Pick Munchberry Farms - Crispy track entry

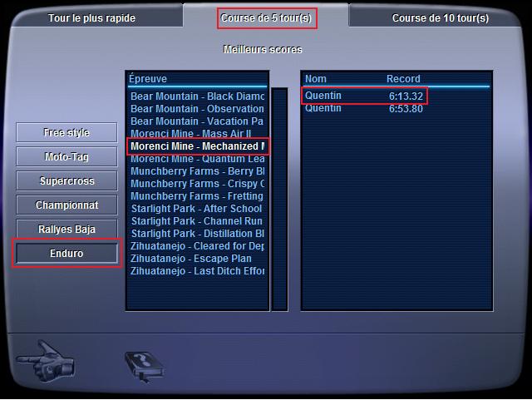tap(197, 184)
